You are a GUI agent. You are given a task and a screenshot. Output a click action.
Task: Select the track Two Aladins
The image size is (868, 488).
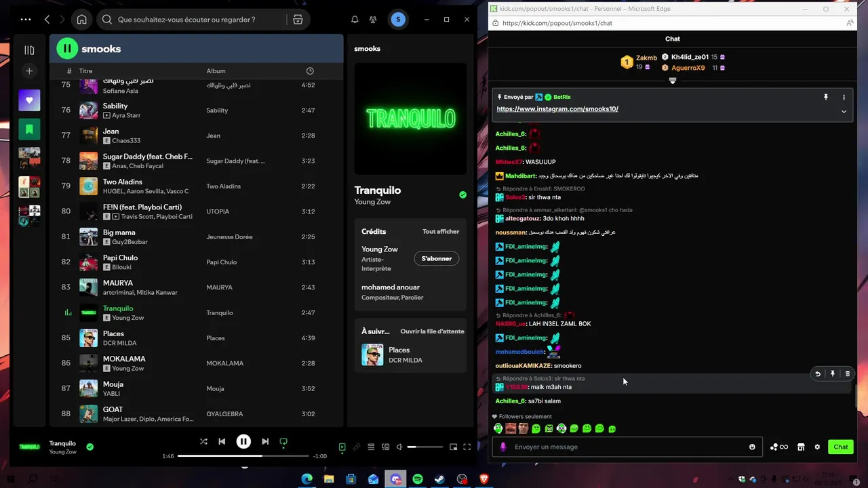[196, 186]
